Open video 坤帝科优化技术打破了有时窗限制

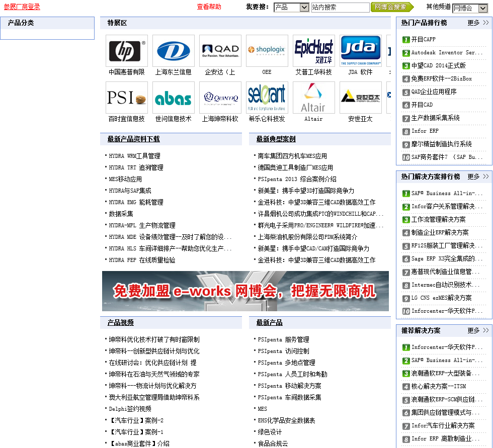pyautogui.click(x=154, y=339)
